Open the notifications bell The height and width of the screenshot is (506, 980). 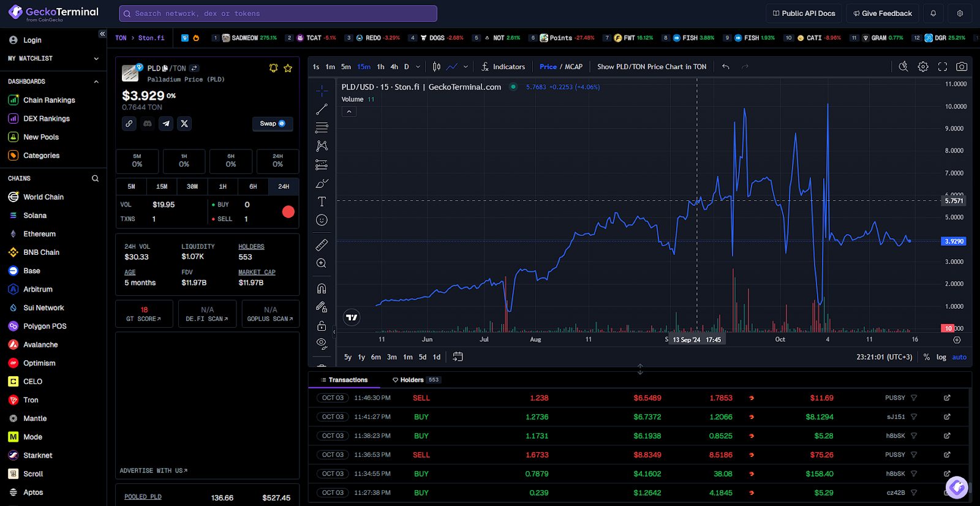pos(933,13)
